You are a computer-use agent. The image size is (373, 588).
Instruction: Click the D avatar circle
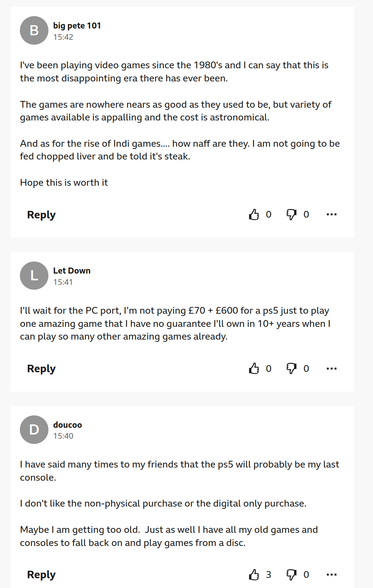(34, 430)
